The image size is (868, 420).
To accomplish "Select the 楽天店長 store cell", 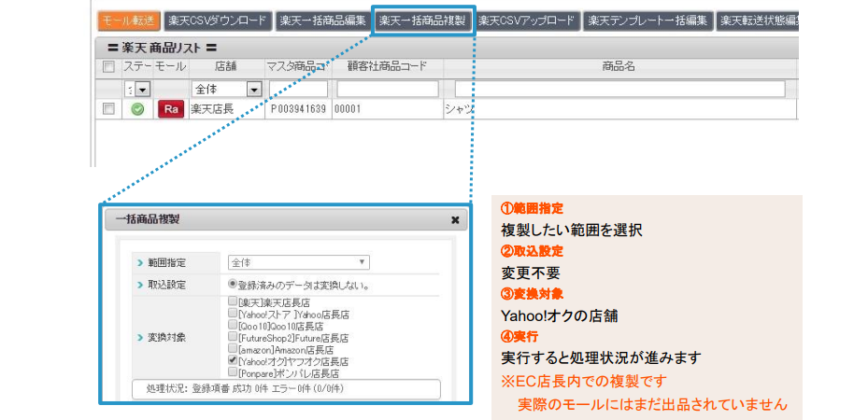I will [227, 109].
